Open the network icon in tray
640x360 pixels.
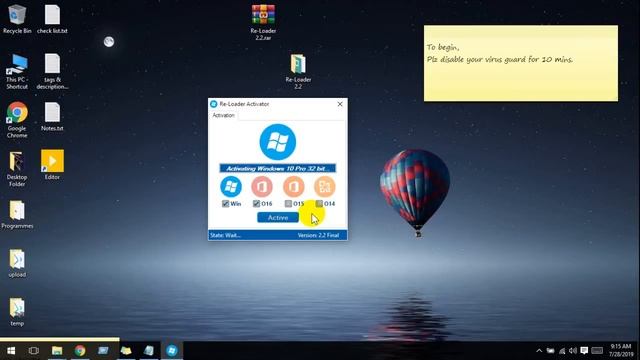562,351
